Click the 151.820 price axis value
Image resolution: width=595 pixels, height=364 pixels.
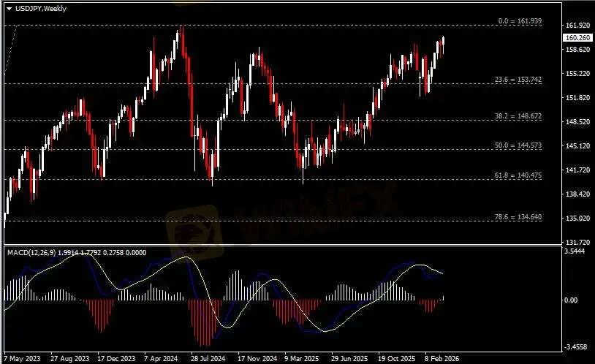pos(577,98)
